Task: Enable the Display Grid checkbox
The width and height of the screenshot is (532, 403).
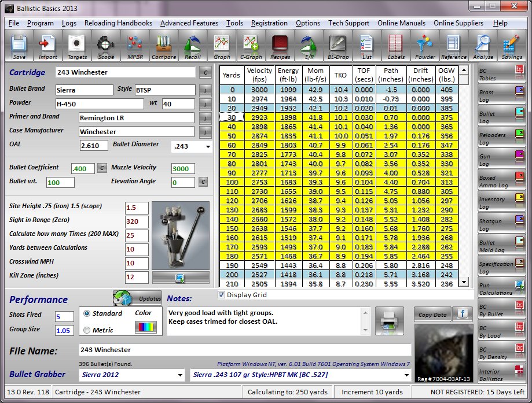Action: tap(221, 295)
